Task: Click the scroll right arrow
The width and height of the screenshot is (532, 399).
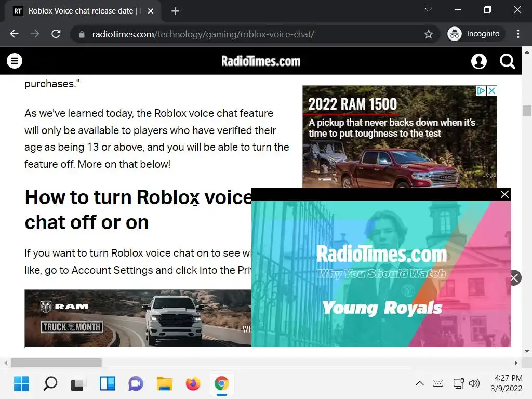Action: pos(516,363)
